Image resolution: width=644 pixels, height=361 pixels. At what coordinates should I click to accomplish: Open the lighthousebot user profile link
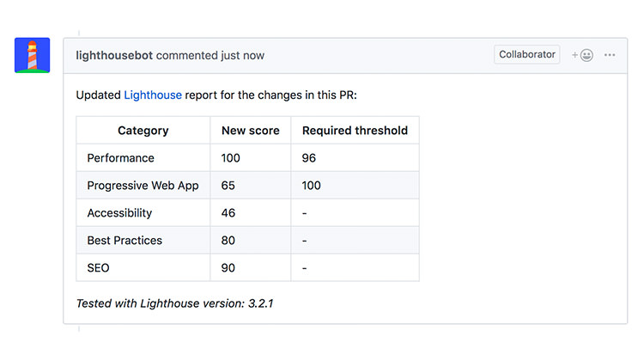click(x=114, y=55)
